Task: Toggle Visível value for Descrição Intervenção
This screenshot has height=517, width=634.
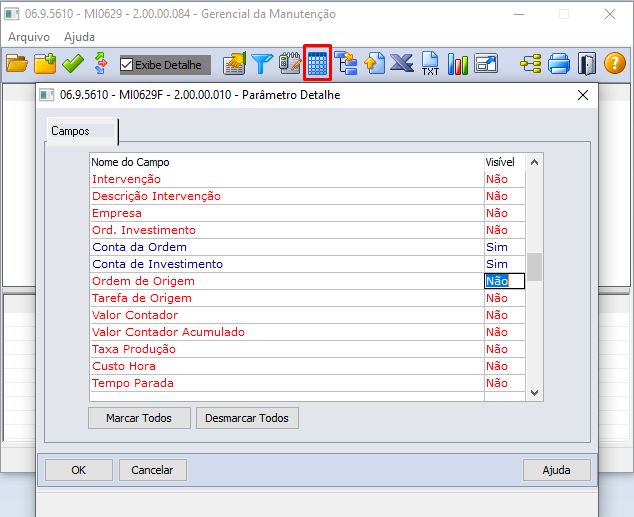Action: [504, 196]
